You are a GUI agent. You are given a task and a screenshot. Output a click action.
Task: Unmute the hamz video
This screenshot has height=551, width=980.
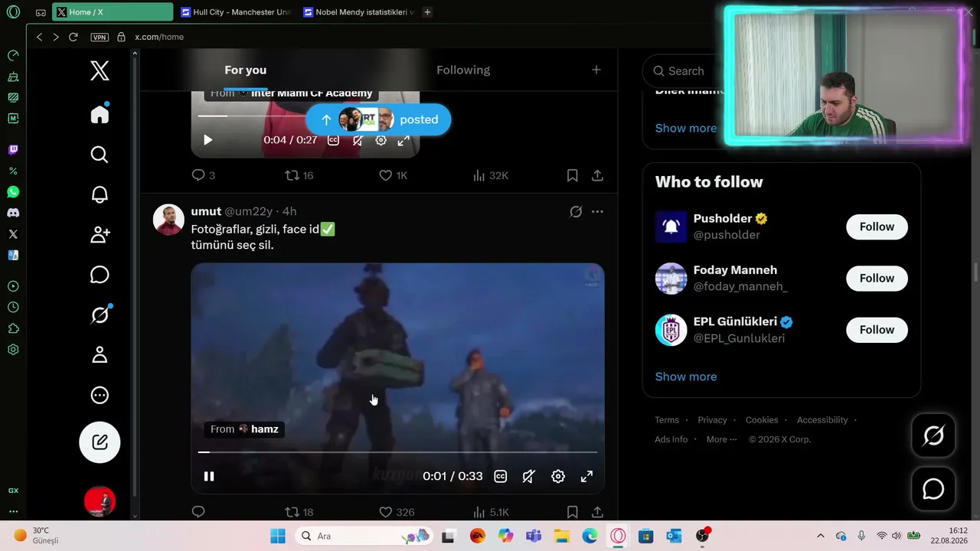click(x=528, y=476)
